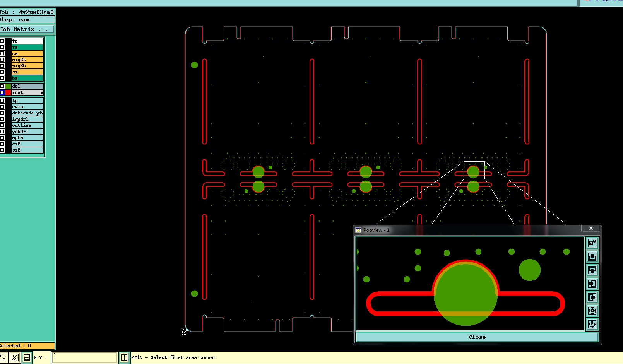This screenshot has width=623, height=364.
Task: Click the pan-down icon in Popview
Action: pyautogui.click(x=592, y=270)
